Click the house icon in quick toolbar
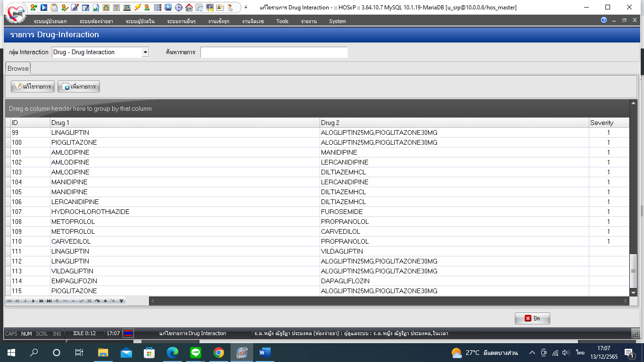 click(x=189, y=8)
